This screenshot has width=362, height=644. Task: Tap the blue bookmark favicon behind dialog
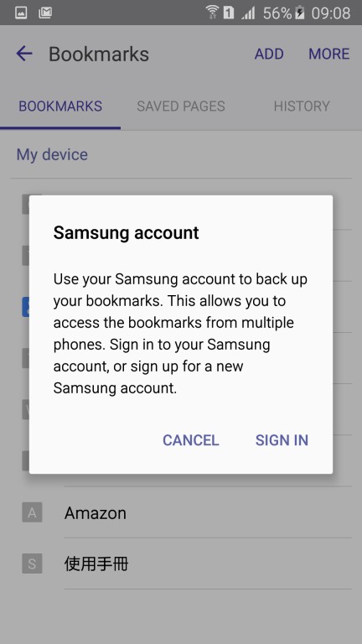tap(25, 307)
